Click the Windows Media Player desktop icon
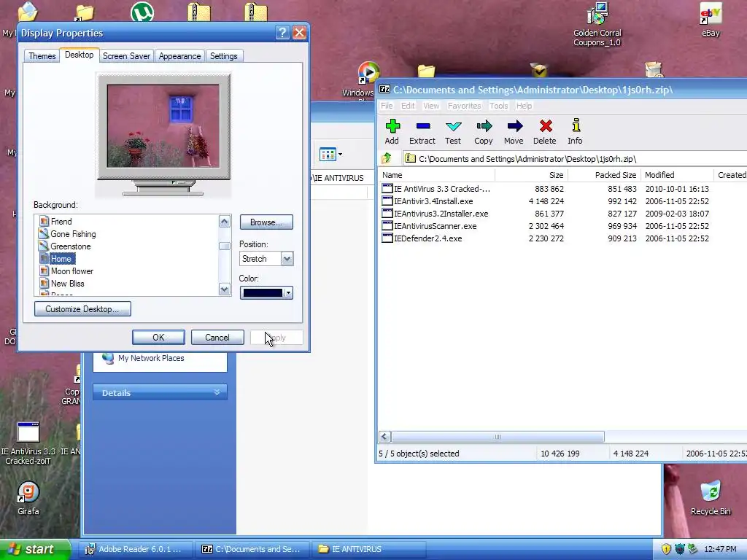This screenshot has width=747, height=560. coord(368,73)
